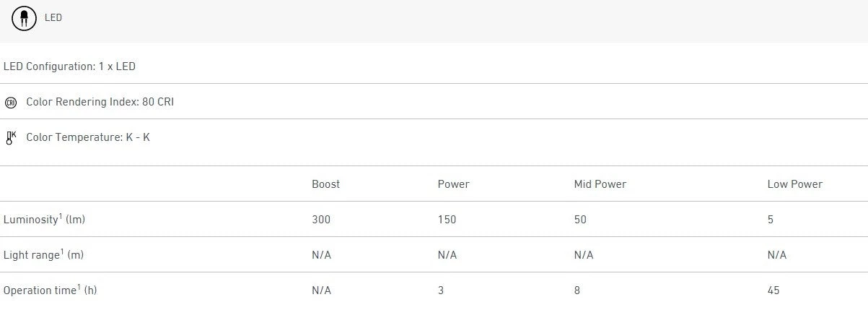Select the LED section header label
This screenshot has width=868, height=310.
click(x=53, y=18)
